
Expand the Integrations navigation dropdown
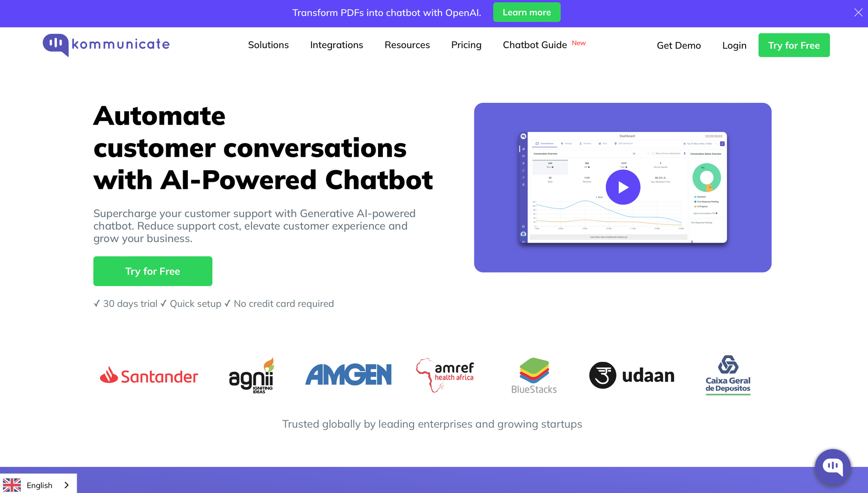[336, 44]
